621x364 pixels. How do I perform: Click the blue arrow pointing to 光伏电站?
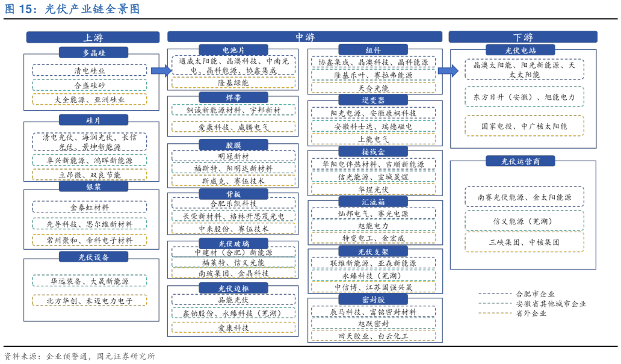tap(448, 71)
